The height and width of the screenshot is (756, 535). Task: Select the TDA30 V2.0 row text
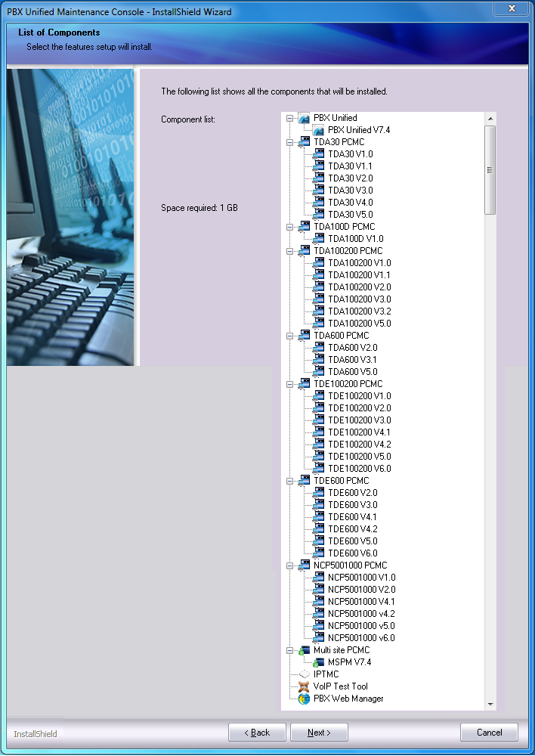(351, 178)
